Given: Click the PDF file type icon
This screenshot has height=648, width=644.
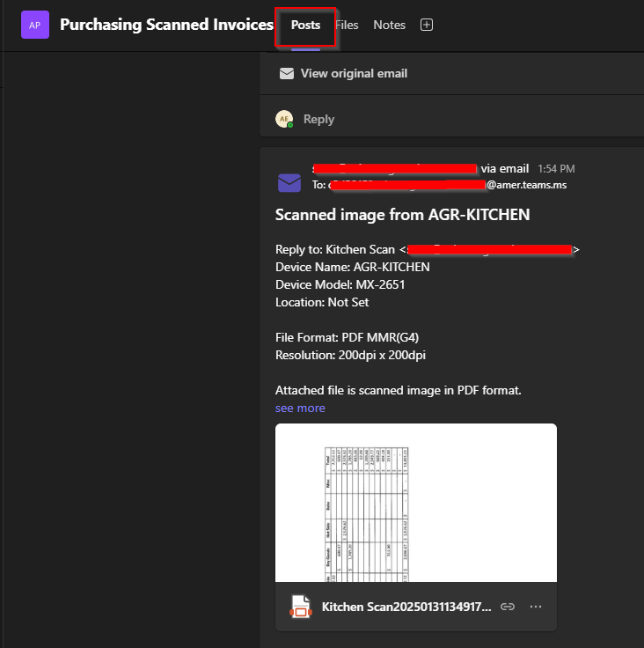Looking at the screenshot, I should [300, 607].
